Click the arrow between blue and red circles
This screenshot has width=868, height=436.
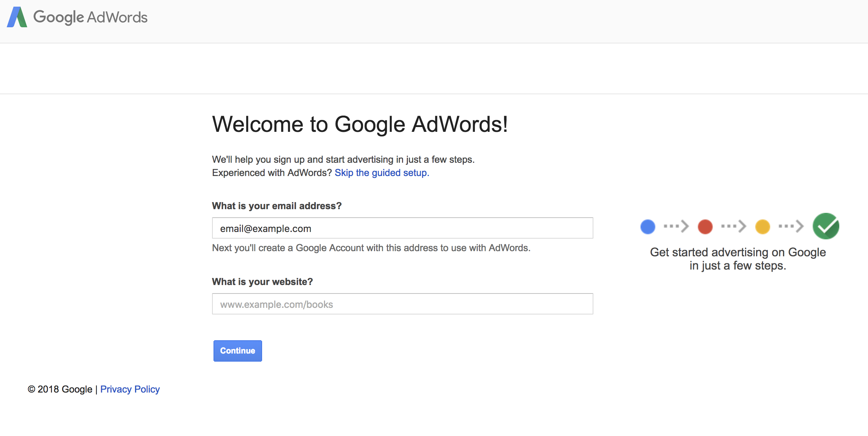click(x=676, y=226)
